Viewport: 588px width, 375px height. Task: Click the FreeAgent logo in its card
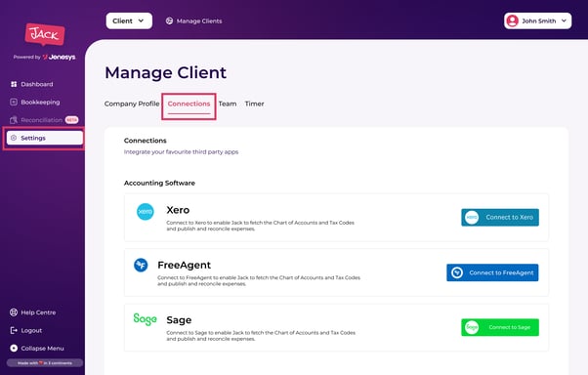point(141,266)
